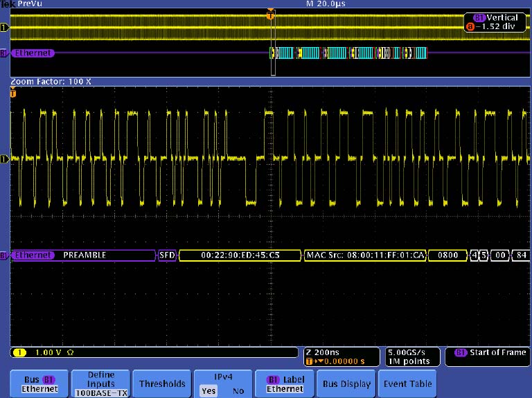Click the SFD field in decoded bus
This screenshot has width=532, height=398.
[167, 255]
